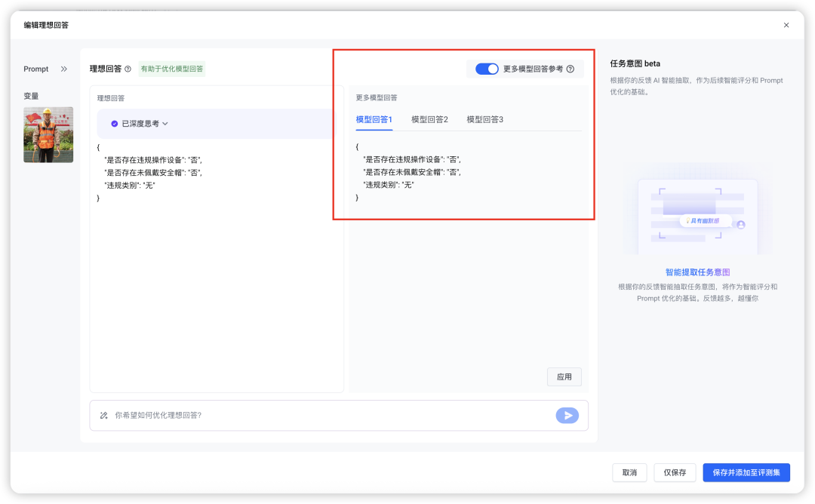Click help icon next to 理想回答
The image size is (815, 504).
point(128,69)
